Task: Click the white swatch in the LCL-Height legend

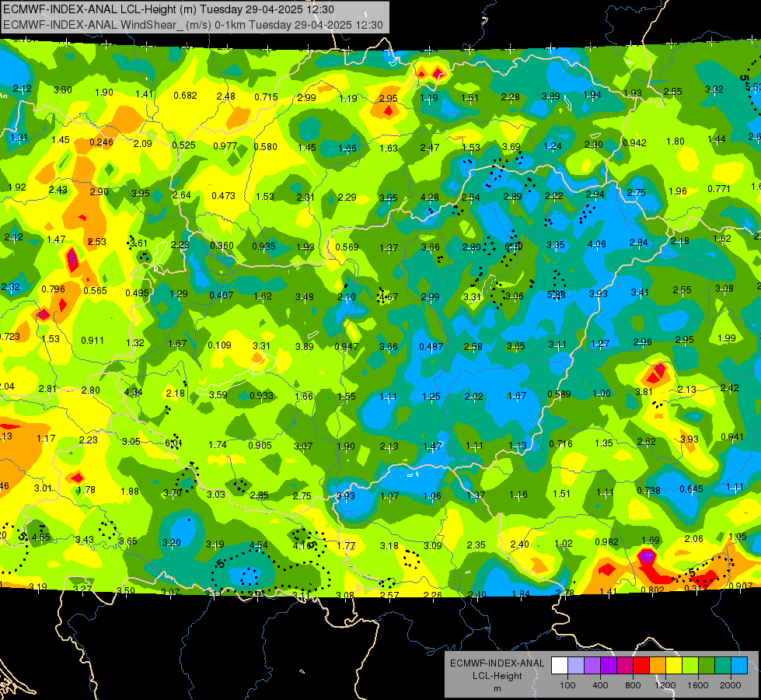Action: coord(560,665)
